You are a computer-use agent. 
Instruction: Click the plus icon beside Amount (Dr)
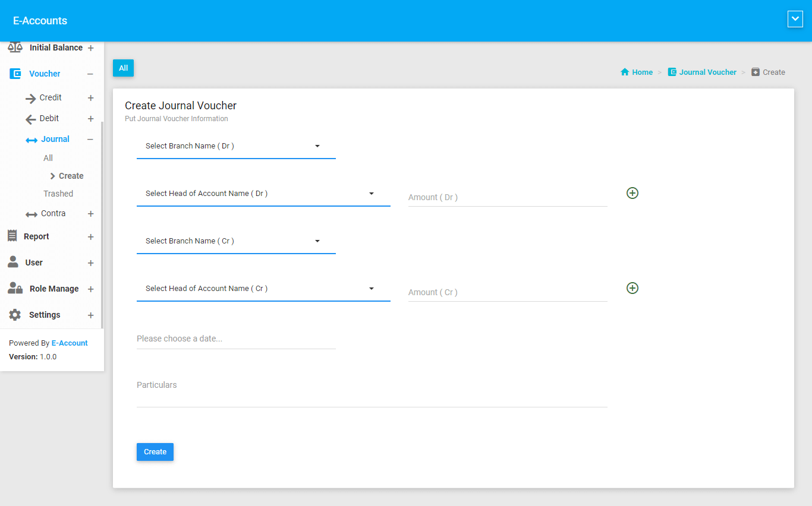coord(632,193)
